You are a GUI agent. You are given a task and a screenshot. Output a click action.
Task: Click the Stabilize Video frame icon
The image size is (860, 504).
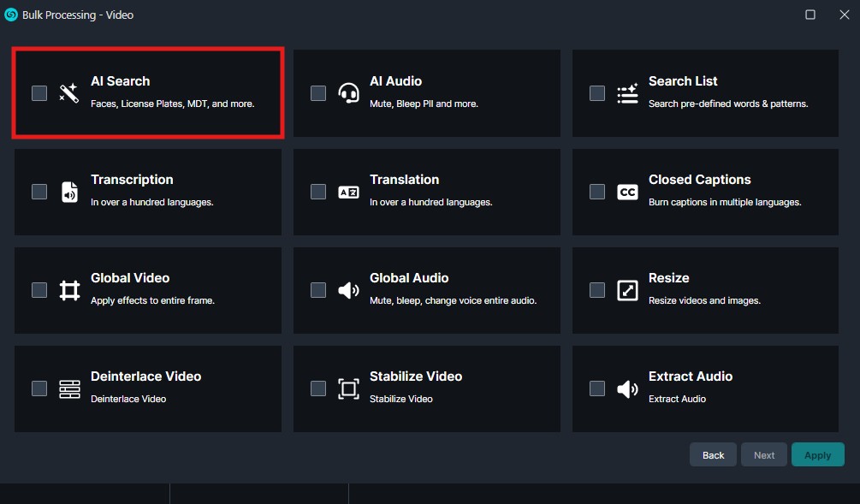(348, 388)
